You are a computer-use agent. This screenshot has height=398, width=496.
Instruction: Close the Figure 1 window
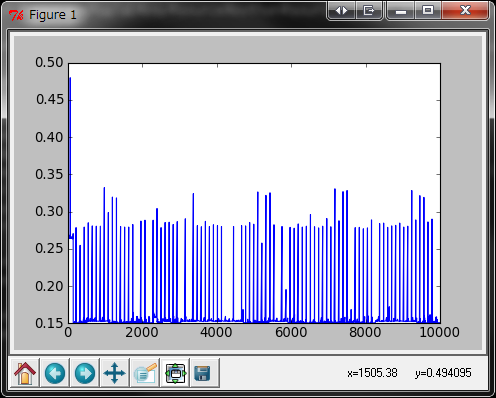[x=465, y=11]
